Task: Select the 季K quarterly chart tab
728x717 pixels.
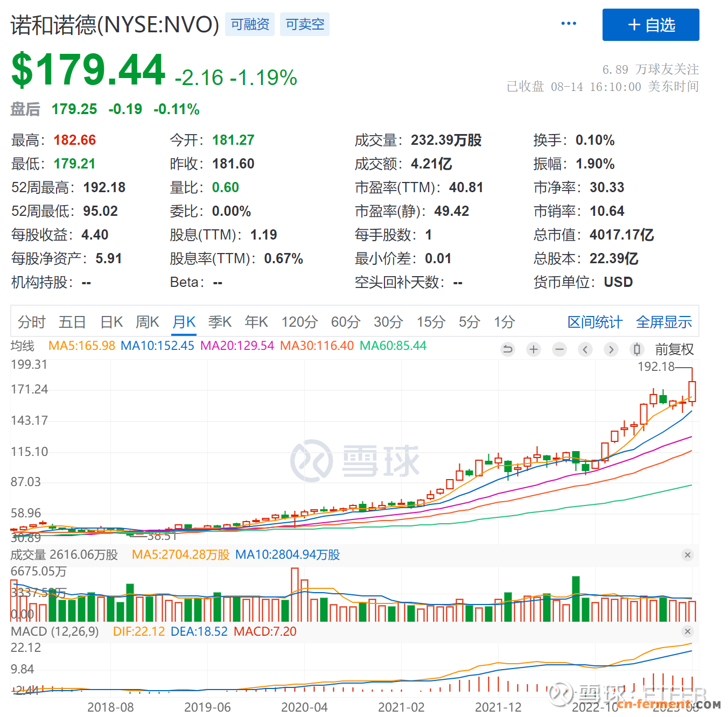Action: point(220,322)
